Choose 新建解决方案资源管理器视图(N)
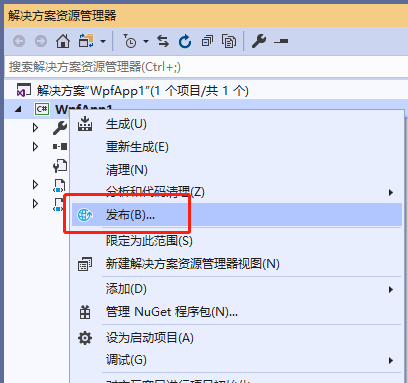 coord(237,264)
